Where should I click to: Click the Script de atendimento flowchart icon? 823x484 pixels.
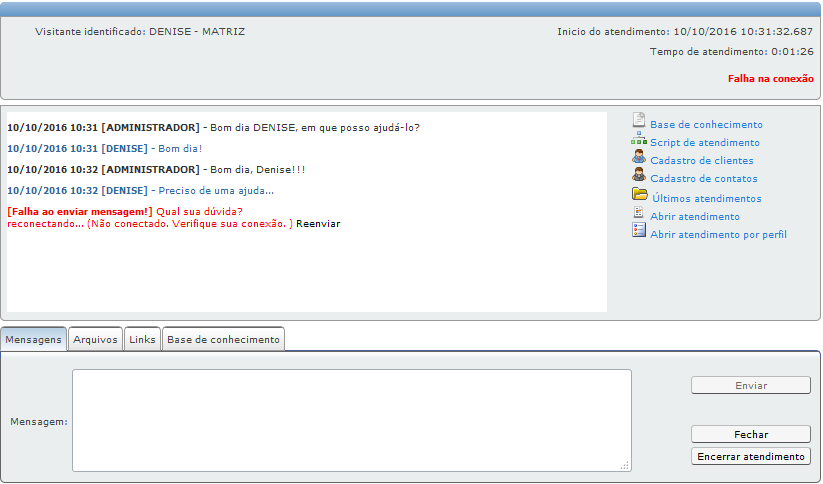[x=638, y=139]
